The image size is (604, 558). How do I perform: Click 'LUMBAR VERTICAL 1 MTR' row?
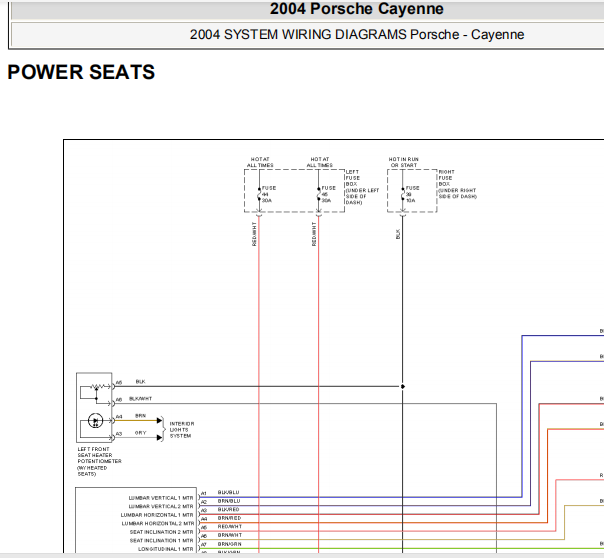click(x=161, y=498)
